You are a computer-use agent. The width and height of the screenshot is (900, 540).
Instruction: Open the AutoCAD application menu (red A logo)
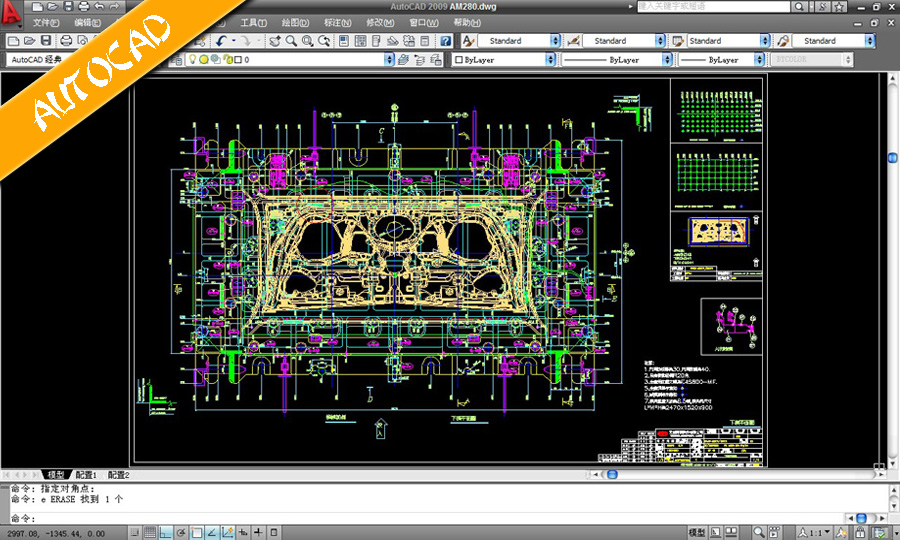point(10,14)
